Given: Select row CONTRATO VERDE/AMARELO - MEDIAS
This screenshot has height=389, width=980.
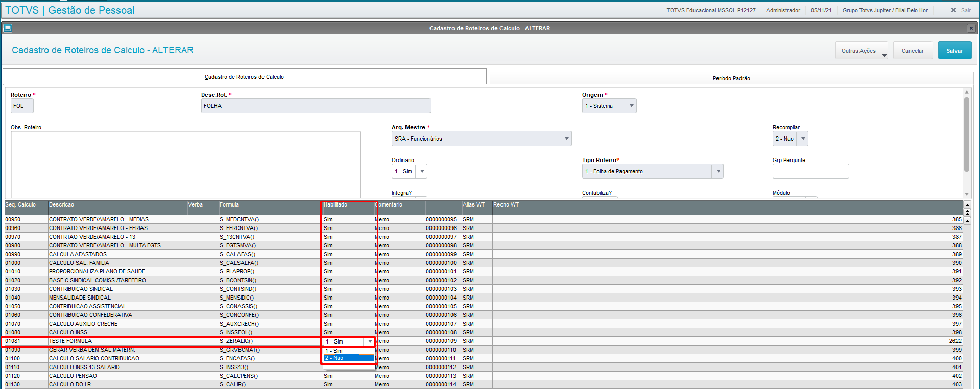Looking at the screenshot, I should click(483, 220).
